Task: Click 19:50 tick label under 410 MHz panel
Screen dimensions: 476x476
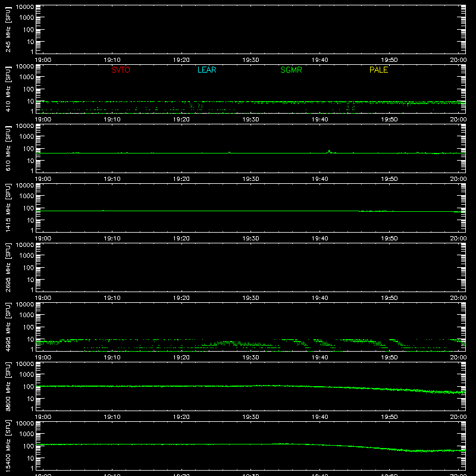Action: (389, 120)
